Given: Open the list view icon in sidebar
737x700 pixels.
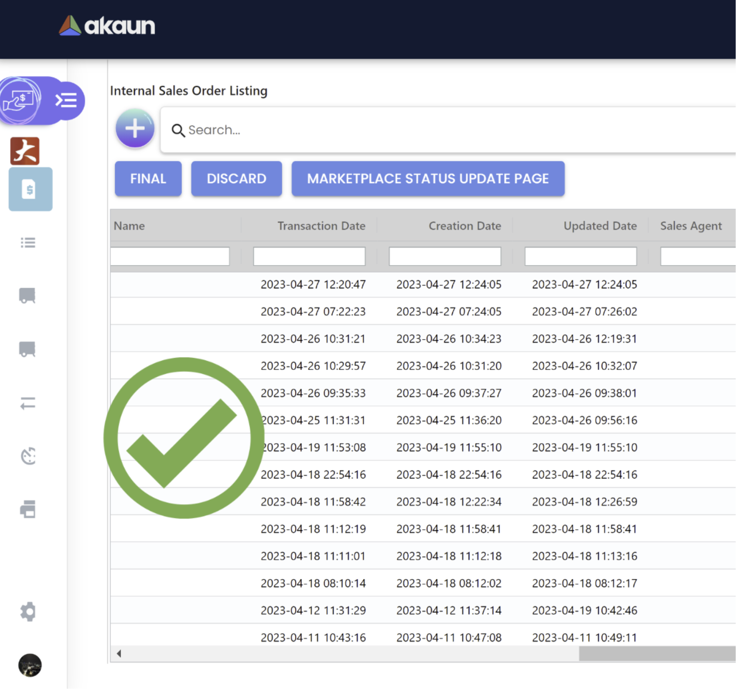Looking at the screenshot, I should point(28,243).
